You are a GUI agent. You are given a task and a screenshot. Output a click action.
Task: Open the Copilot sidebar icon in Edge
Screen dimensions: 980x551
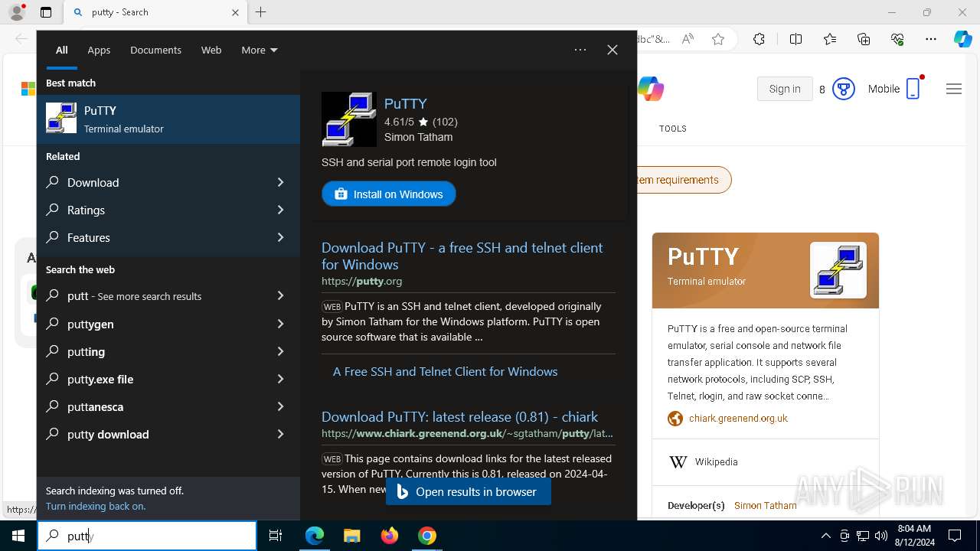(962, 39)
